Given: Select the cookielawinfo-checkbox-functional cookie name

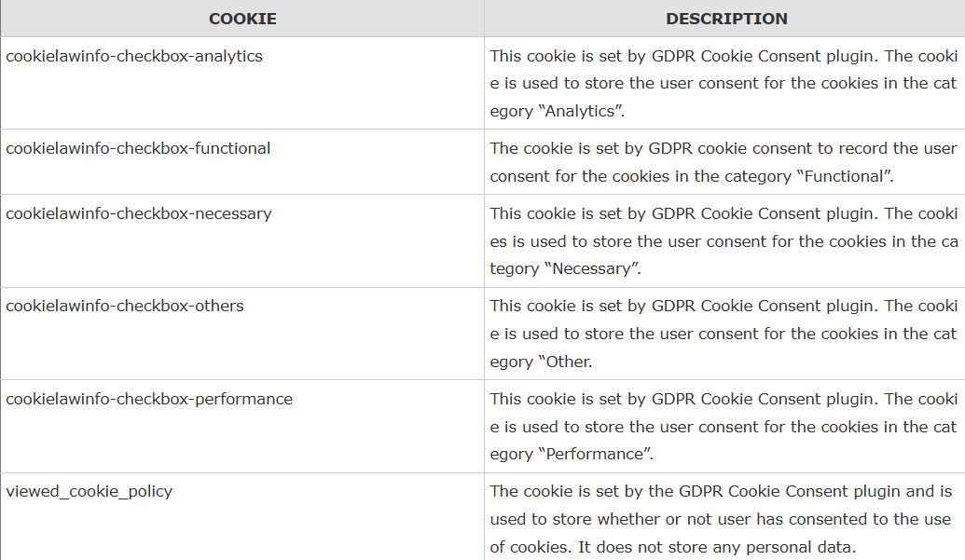Looking at the screenshot, I should click(x=138, y=148).
